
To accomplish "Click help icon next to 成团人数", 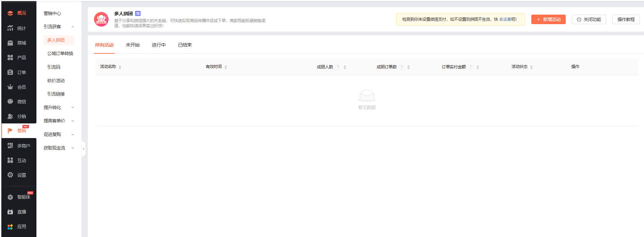I will click(338, 67).
